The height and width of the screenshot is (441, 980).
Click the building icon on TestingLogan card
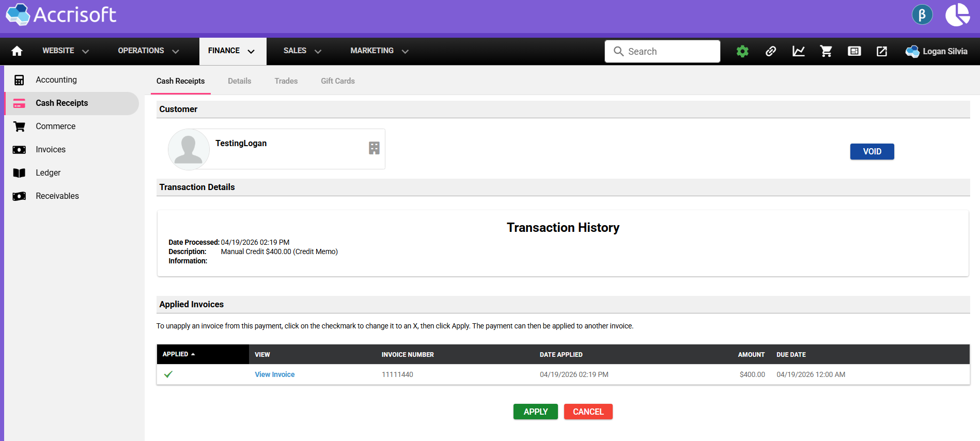(x=374, y=148)
